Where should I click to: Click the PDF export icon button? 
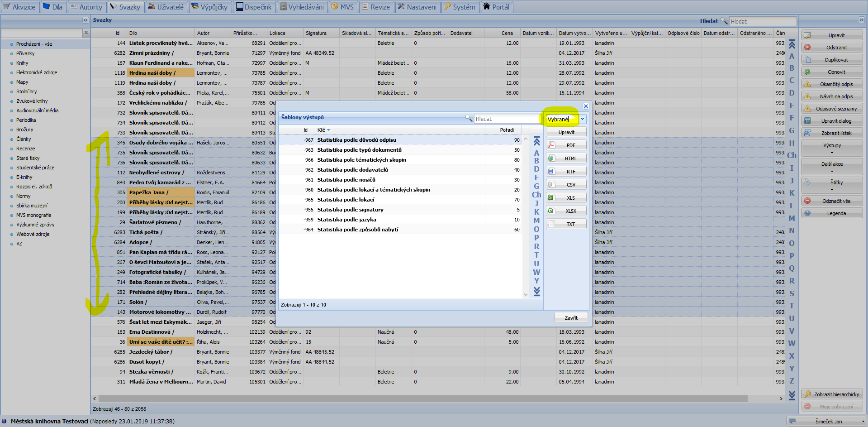click(x=566, y=145)
